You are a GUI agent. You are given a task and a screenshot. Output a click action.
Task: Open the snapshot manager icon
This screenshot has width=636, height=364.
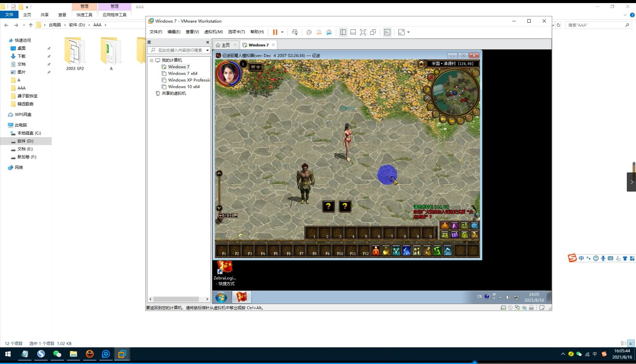pos(329,32)
